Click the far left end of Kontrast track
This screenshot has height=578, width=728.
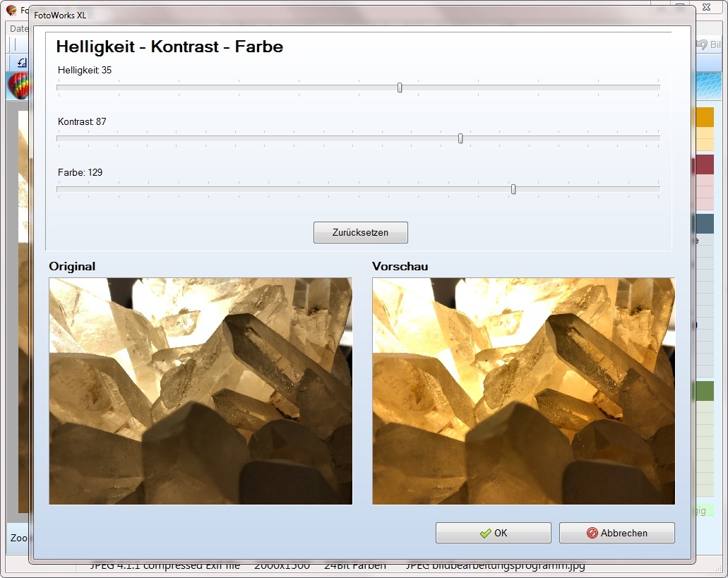[x=59, y=138]
